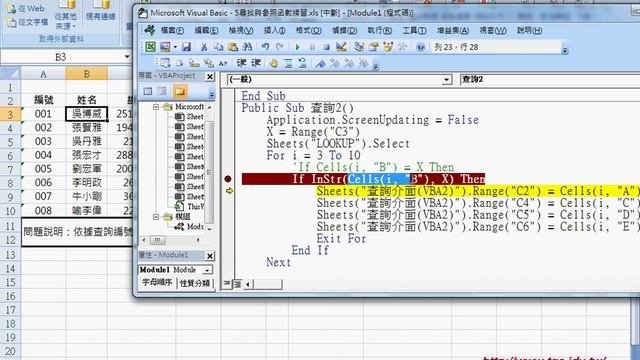Open the Properties Window toolbar icon
The image size is (640, 360).
373,47
